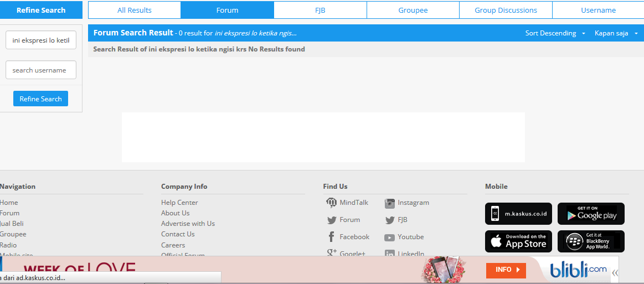Open the BlackBerry App World badge
Image resolution: width=644 pixels, height=284 pixels.
click(x=591, y=241)
